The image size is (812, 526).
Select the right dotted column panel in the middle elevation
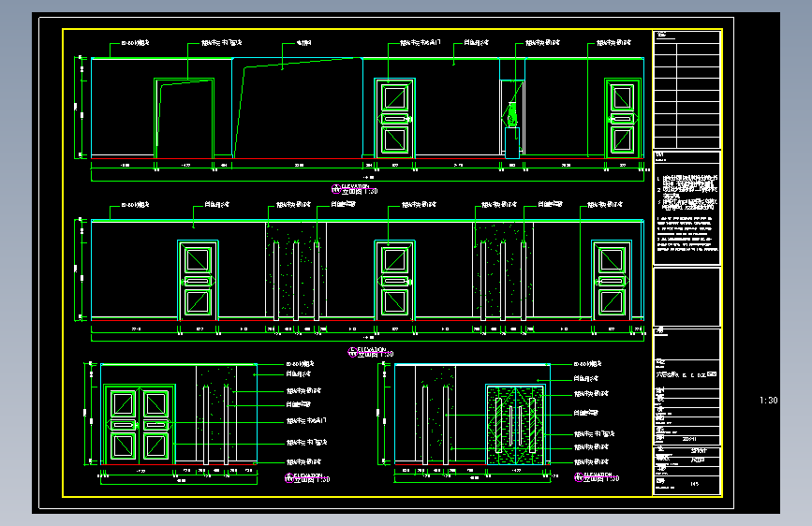click(503, 270)
